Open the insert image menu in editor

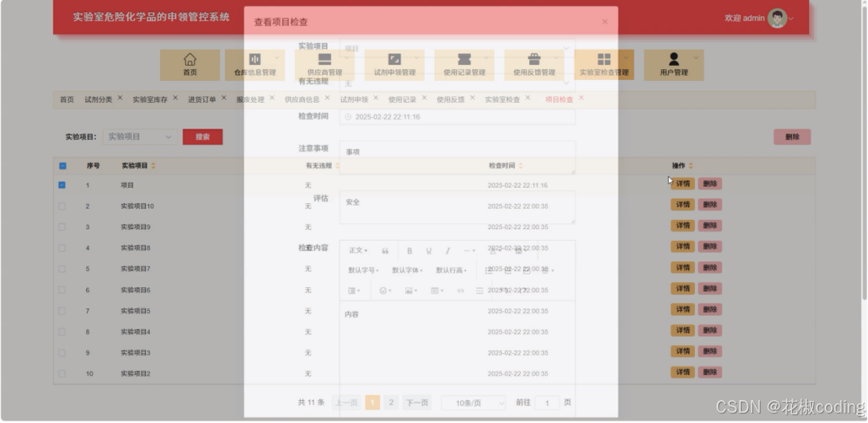[x=411, y=290]
